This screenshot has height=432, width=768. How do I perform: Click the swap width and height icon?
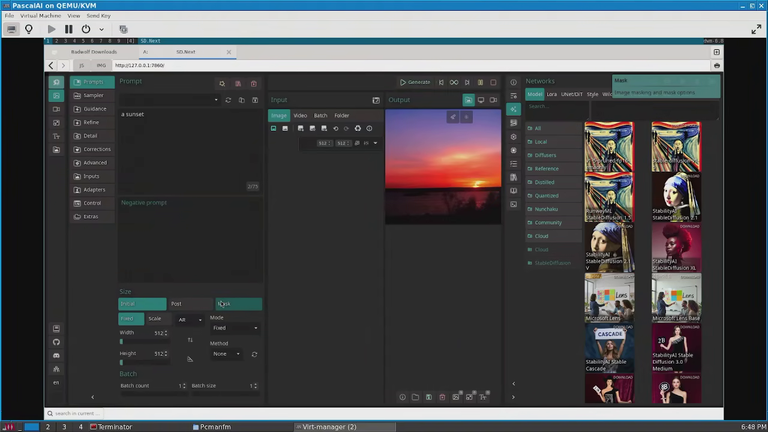coord(190,340)
